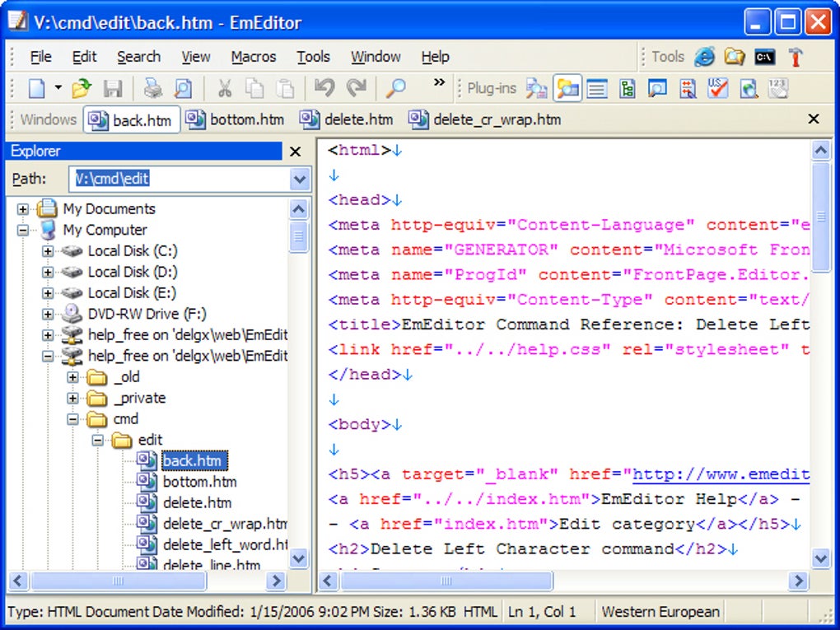The image size is (840, 630).
Task: Select the back.htm tab
Action: click(132, 120)
